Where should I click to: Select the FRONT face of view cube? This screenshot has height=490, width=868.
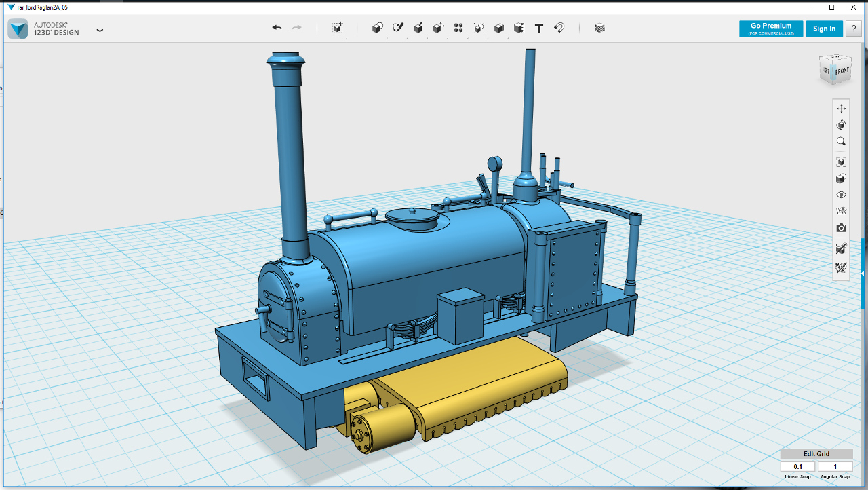tap(842, 71)
